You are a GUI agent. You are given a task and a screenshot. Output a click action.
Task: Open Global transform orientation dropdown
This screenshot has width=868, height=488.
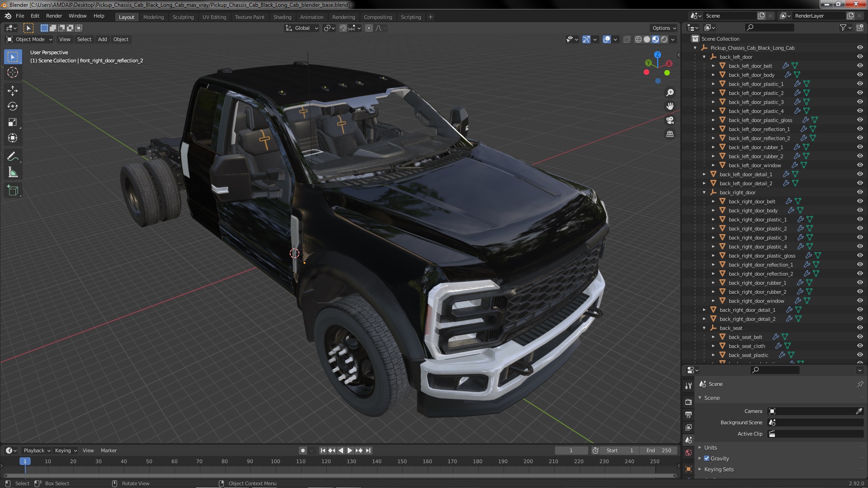click(x=302, y=28)
